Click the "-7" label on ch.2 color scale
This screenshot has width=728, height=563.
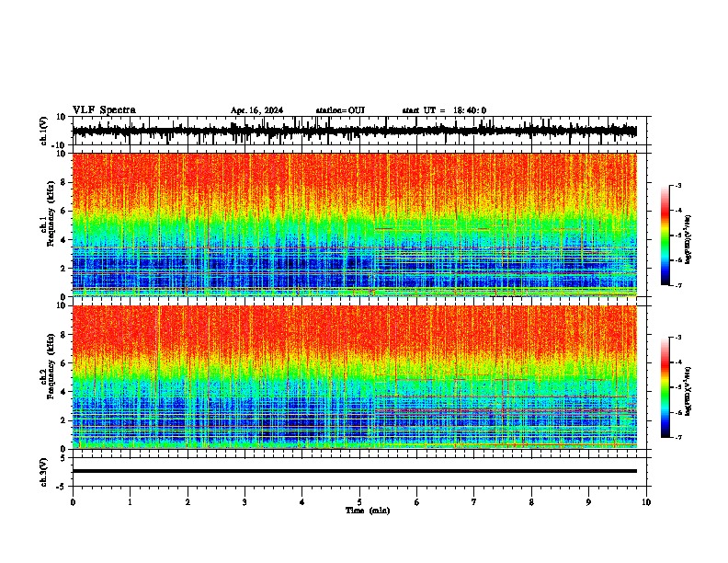pos(678,437)
